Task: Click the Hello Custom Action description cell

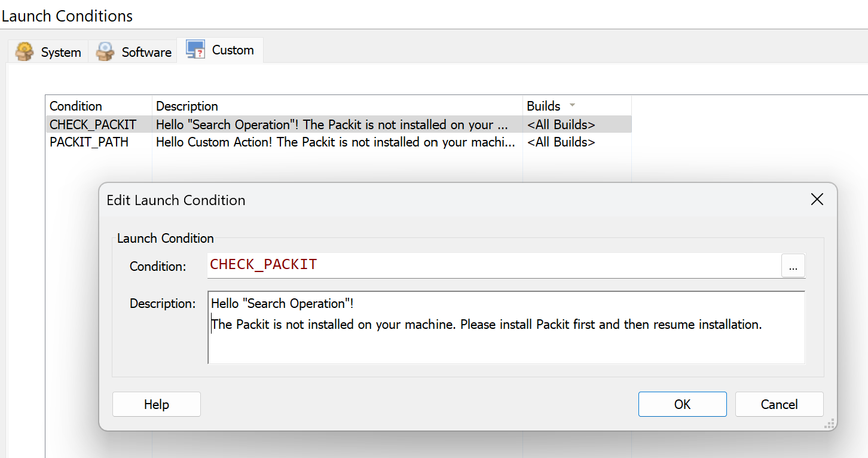Action: coord(337,142)
